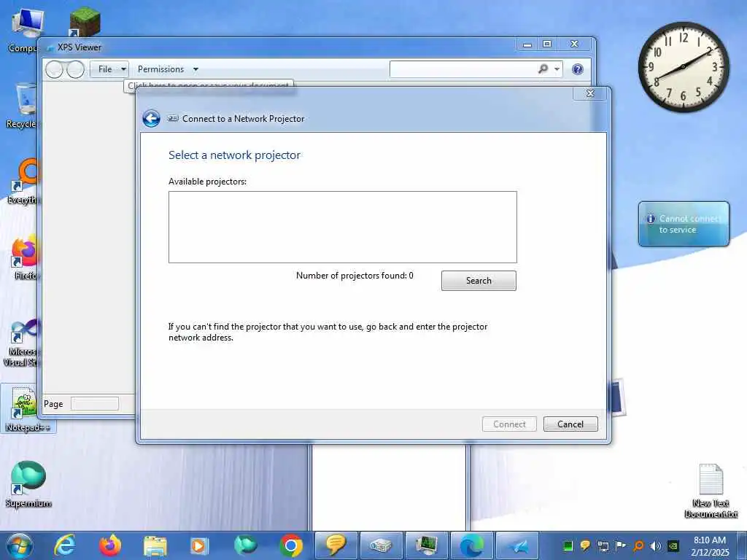Screen dimensions: 747x560
Task: Click the taskbar clock showing 8:10 AM
Action: tap(709, 545)
